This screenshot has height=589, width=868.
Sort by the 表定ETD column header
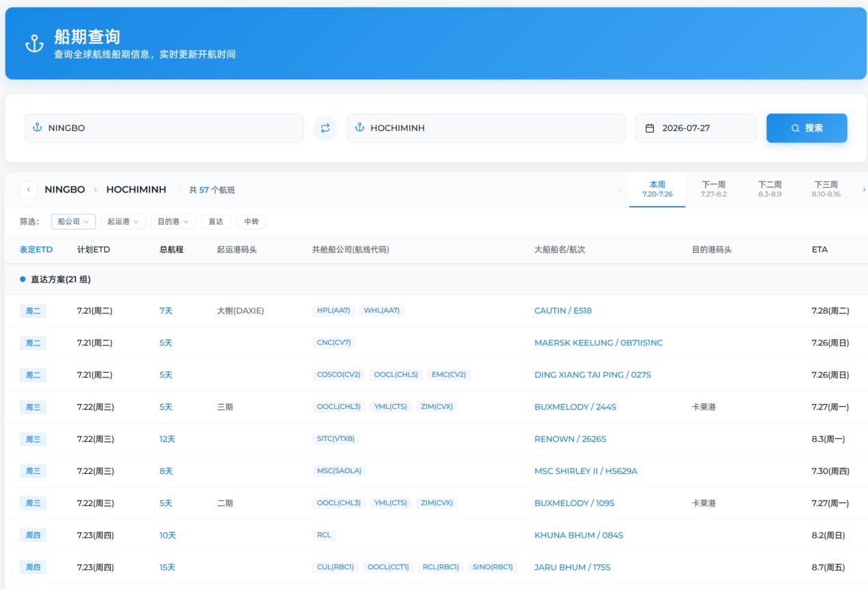point(36,250)
